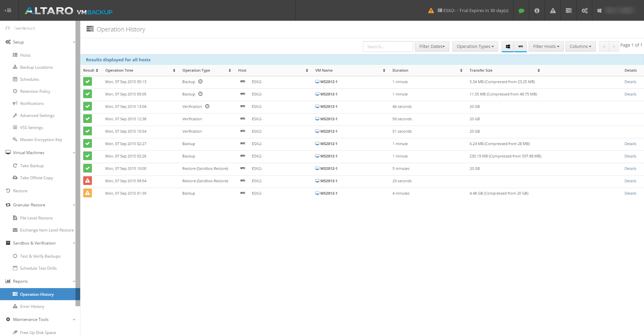Collapse the Reports section in sidebar

(x=74, y=281)
